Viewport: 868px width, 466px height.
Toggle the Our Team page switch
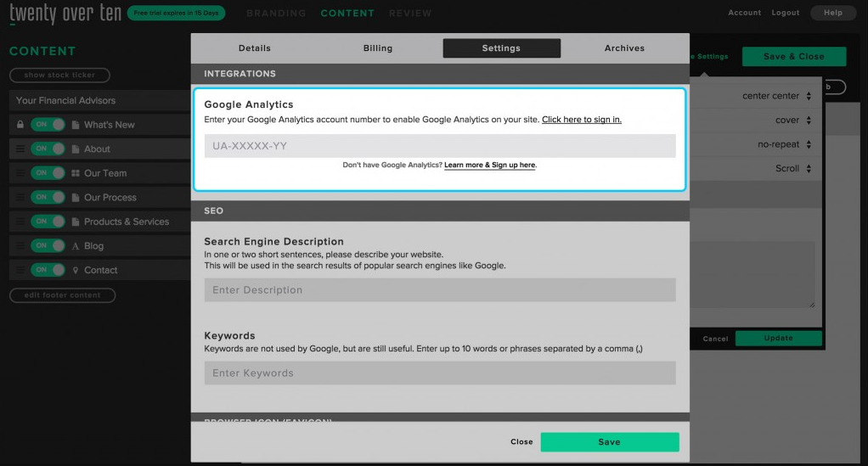(x=48, y=173)
